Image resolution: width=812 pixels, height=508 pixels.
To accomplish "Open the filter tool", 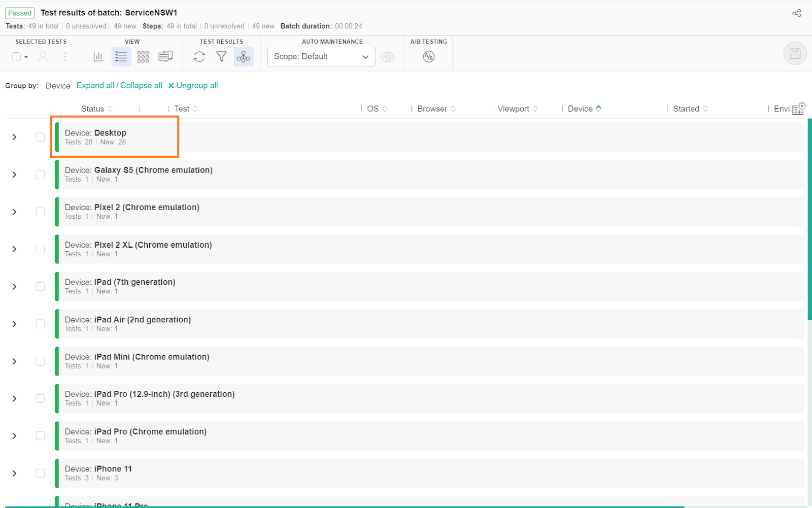I will (221, 56).
